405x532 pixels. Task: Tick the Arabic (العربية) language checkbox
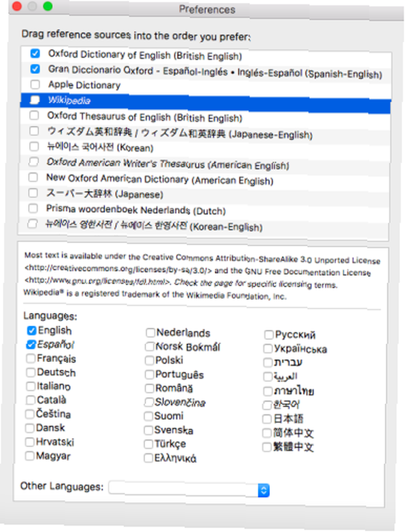[268, 376]
